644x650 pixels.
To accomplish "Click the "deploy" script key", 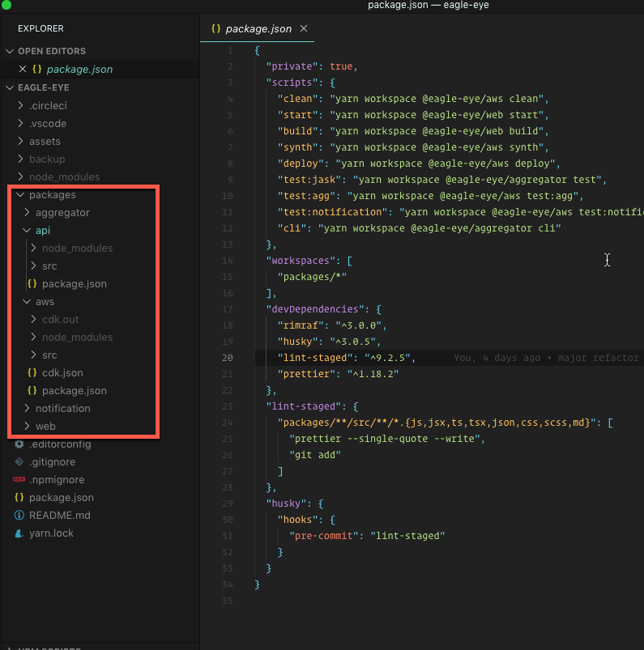I will (301, 164).
